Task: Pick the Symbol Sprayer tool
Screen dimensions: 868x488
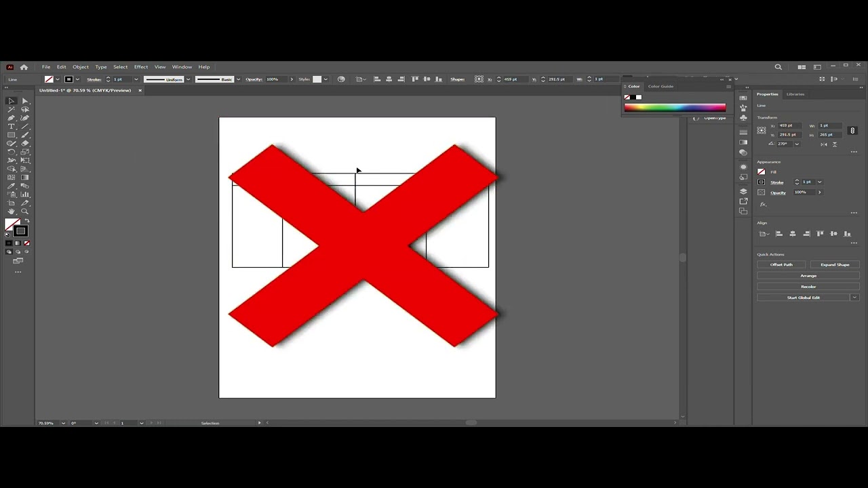Action: click(11, 194)
